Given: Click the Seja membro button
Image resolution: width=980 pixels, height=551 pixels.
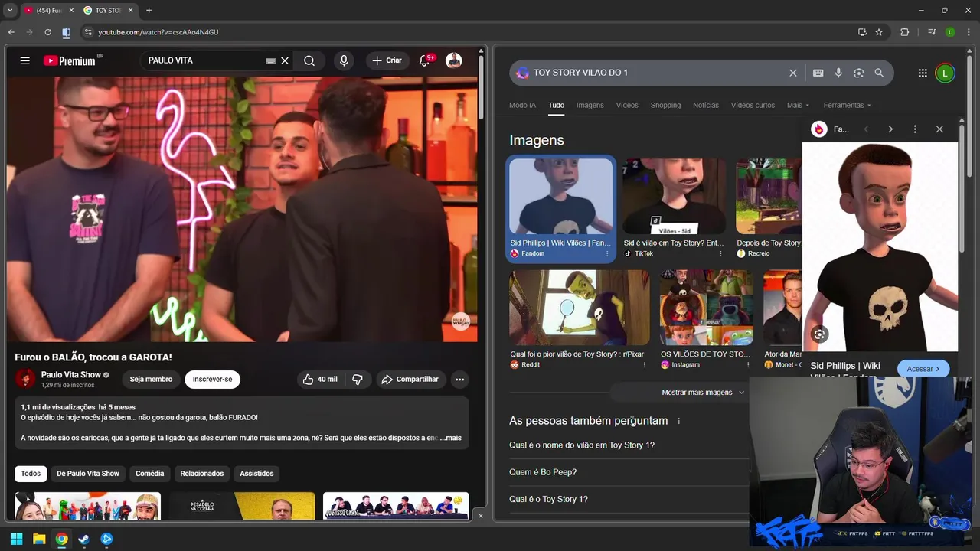Looking at the screenshot, I should pyautogui.click(x=151, y=379).
